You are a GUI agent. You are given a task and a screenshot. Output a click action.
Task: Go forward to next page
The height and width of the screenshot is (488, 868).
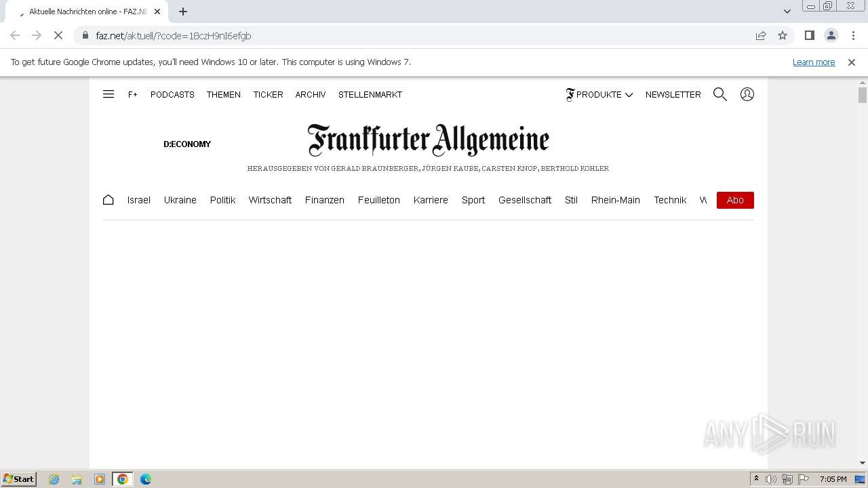37,35
